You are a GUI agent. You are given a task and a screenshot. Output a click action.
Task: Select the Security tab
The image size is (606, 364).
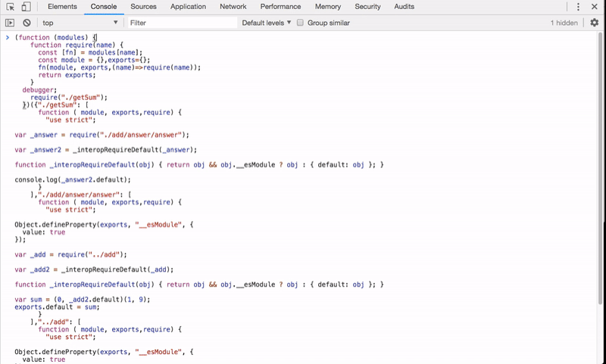[367, 7]
